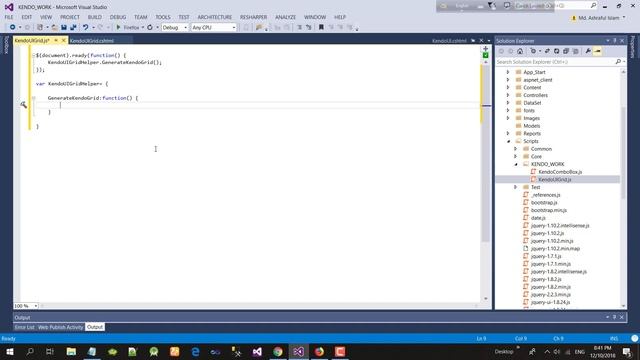Open the ARCHITECTURE menu
This screenshot has width=640, height=360.
point(215,17)
